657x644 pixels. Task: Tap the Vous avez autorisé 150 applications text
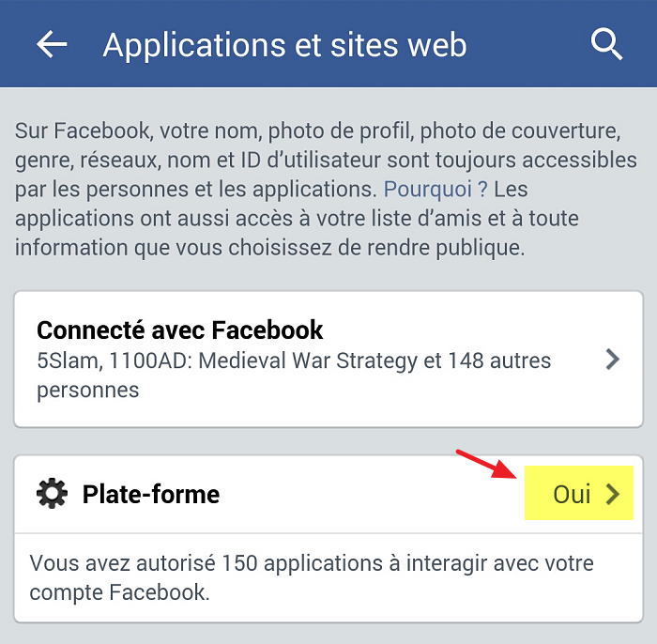(206, 563)
